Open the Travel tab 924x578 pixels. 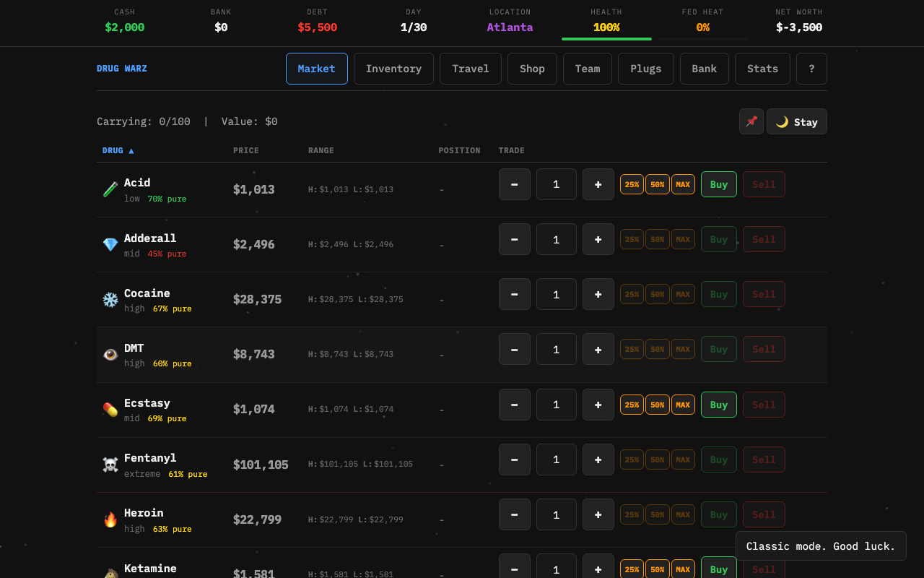[470, 68]
